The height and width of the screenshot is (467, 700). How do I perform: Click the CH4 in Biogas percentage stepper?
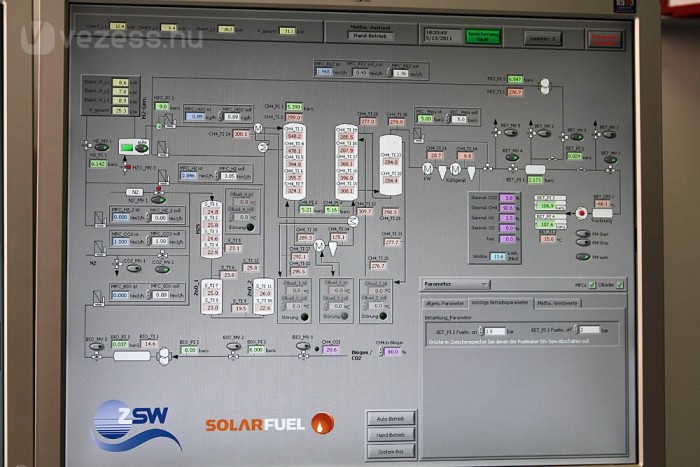(380, 352)
